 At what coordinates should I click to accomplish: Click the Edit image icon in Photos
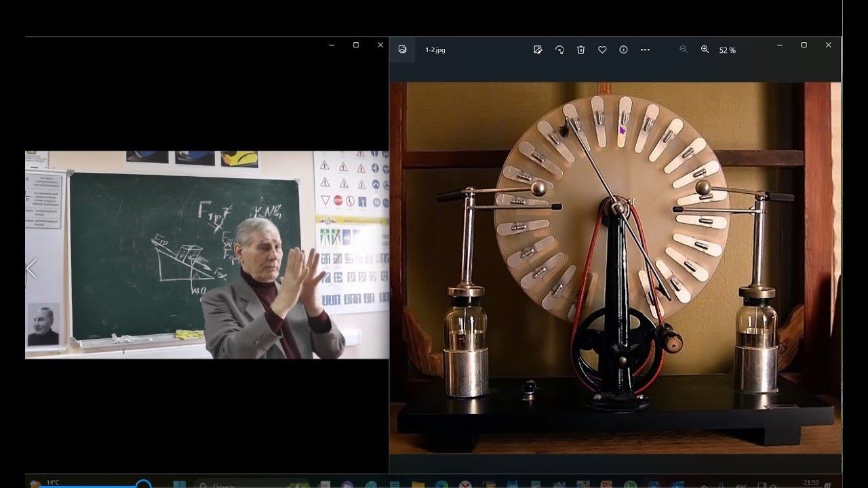[538, 49]
